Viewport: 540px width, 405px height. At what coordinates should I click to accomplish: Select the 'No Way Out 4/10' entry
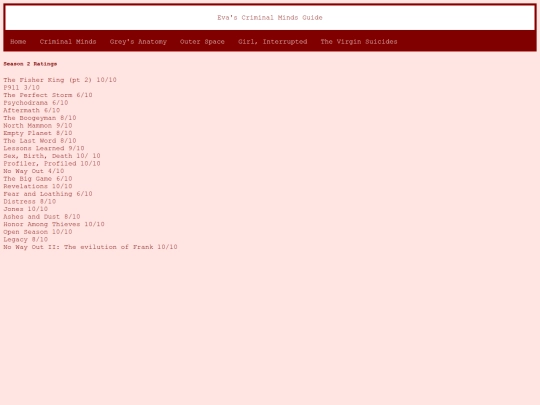point(34,171)
